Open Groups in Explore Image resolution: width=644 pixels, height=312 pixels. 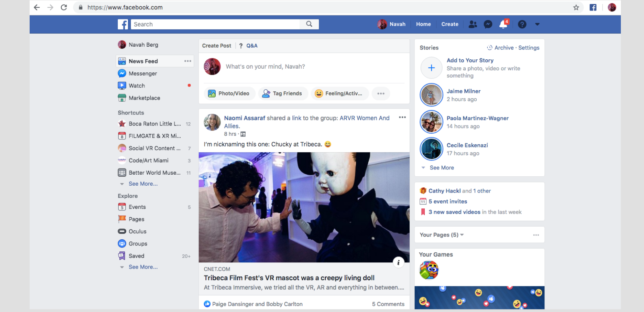coord(133,244)
